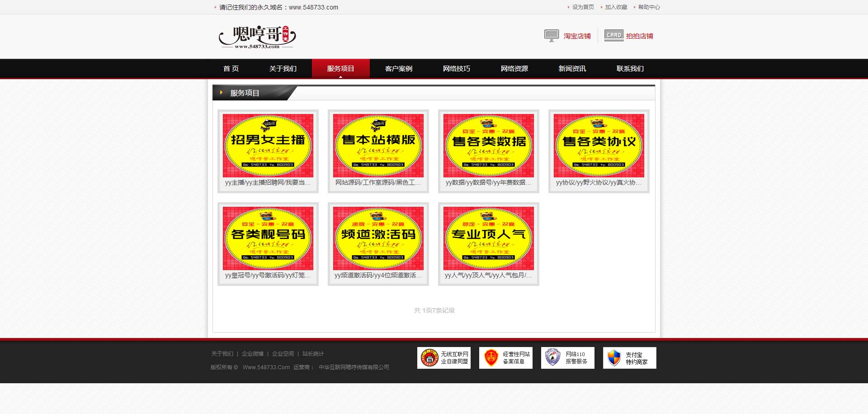This screenshot has height=414, width=868.
Task: Open the 网络资源 navigation tab
Action: pos(514,69)
